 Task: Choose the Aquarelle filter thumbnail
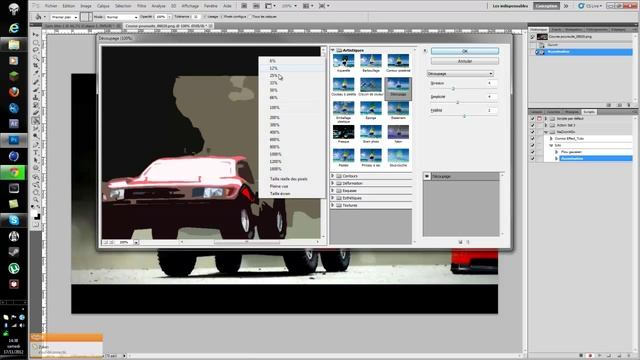[x=343, y=63]
